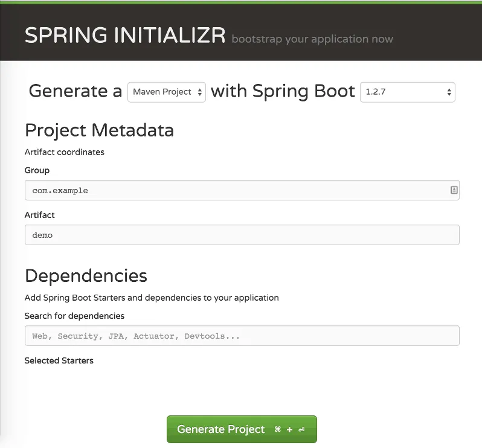The width and height of the screenshot is (482, 448).
Task: Click the Dependencies heading
Action: tap(86, 275)
